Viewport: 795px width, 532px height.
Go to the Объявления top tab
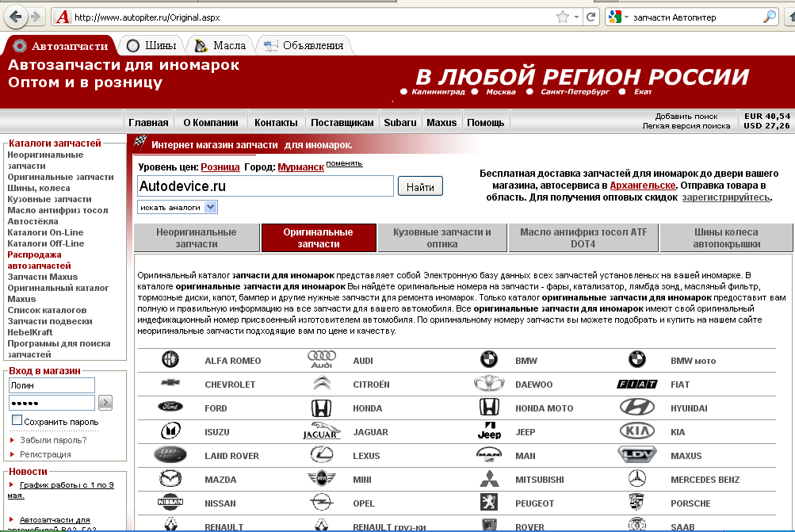click(304, 46)
